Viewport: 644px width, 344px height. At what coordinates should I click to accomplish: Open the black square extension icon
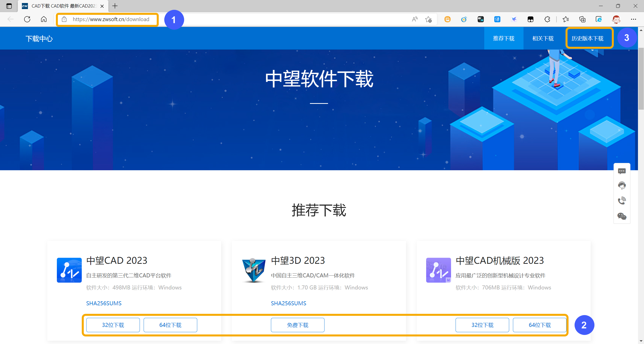(x=481, y=19)
